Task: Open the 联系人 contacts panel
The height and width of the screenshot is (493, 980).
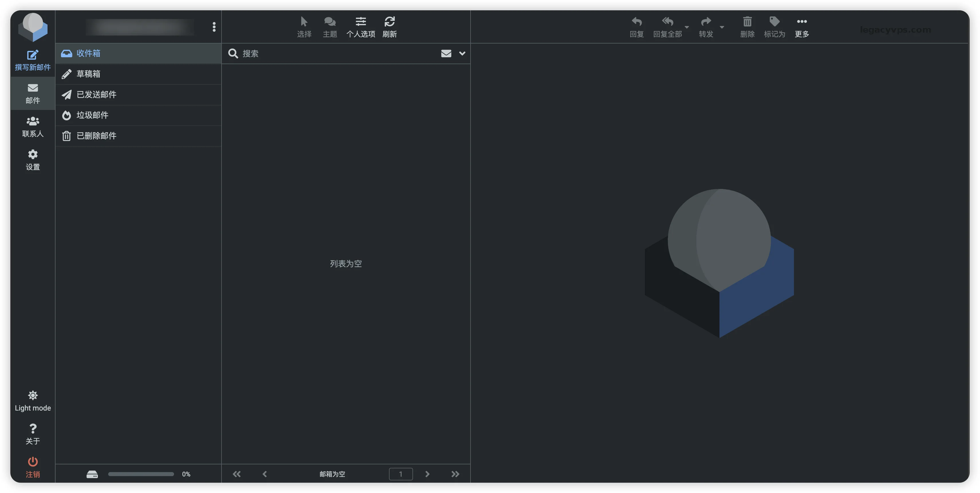Action: coord(32,126)
